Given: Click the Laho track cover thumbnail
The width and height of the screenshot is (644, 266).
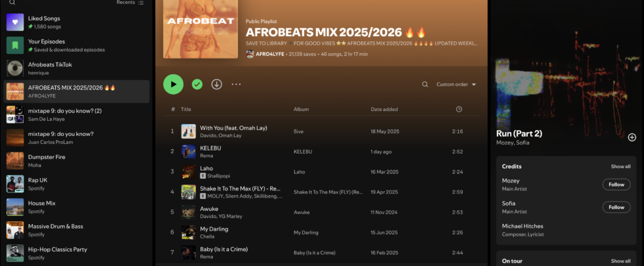Looking at the screenshot, I should (189, 171).
